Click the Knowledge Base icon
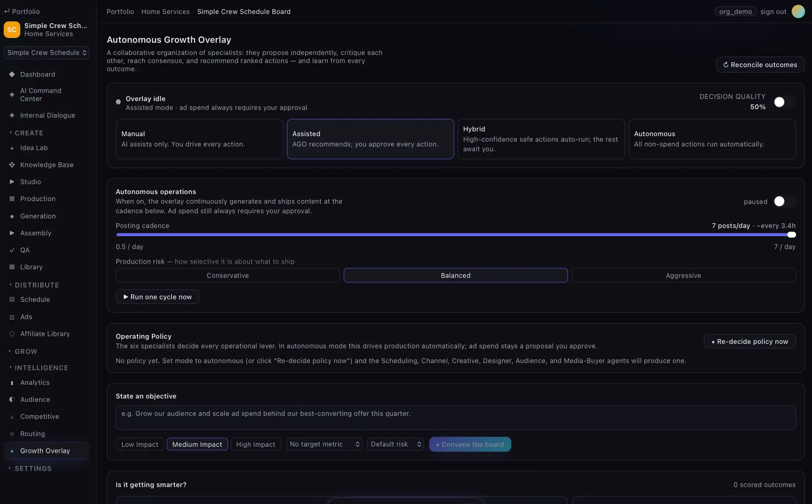Screen dimensions: 812x504 coord(12,165)
